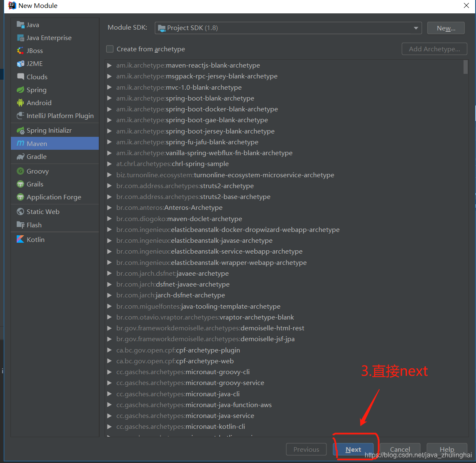Go to Next step
This screenshot has height=463, width=476.
(x=353, y=449)
